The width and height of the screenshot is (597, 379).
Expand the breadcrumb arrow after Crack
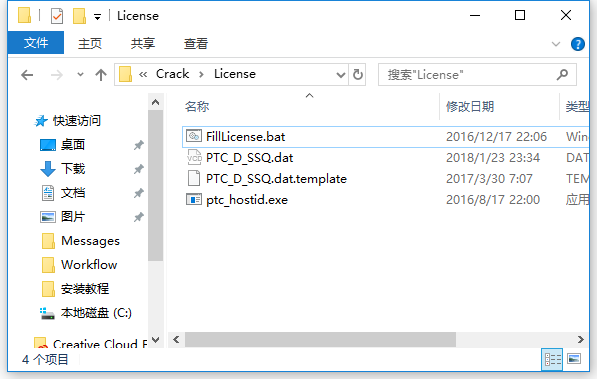click(201, 75)
